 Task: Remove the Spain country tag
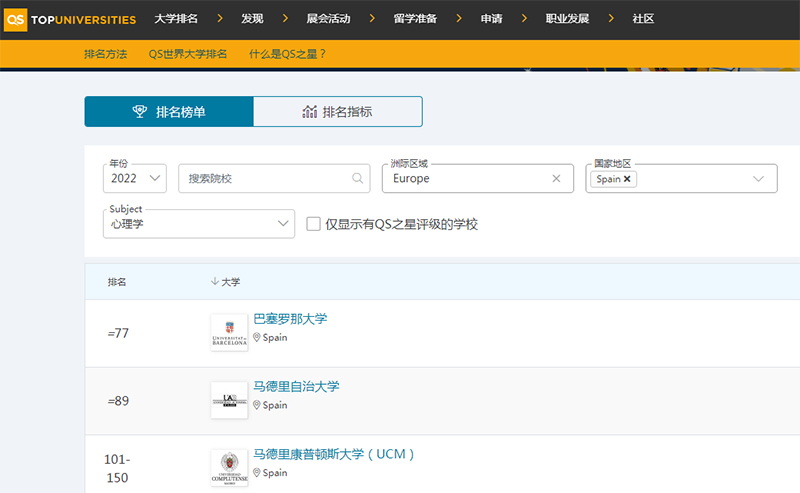click(x=627, y=179)
